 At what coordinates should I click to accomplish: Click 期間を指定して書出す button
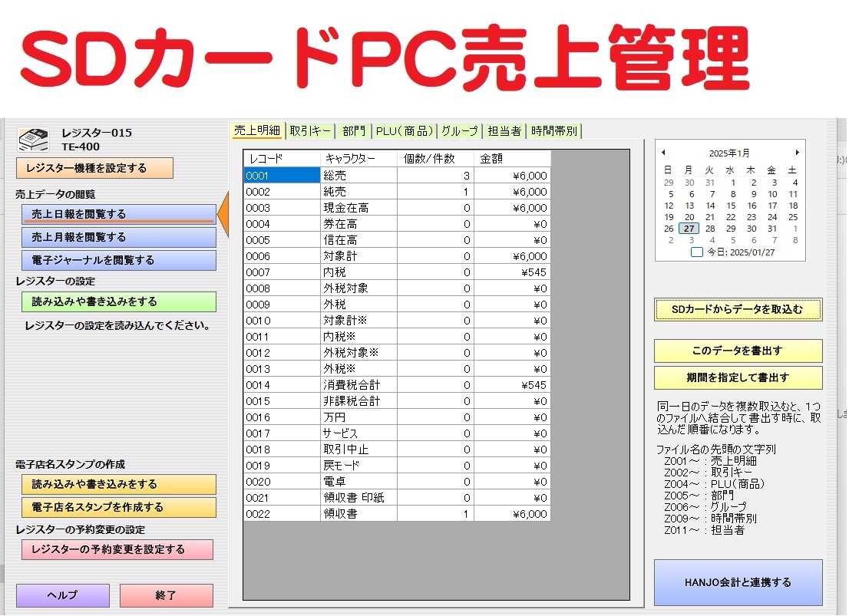click(x=738, y=378)
